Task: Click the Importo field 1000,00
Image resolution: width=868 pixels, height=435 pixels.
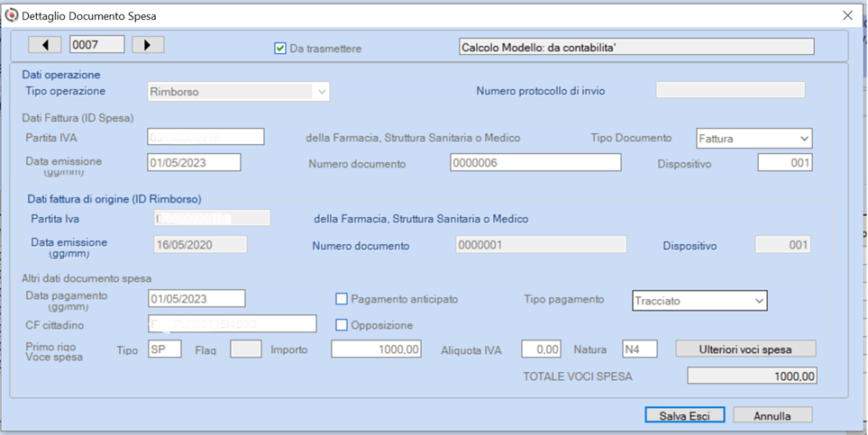Action: pos(377,349)
